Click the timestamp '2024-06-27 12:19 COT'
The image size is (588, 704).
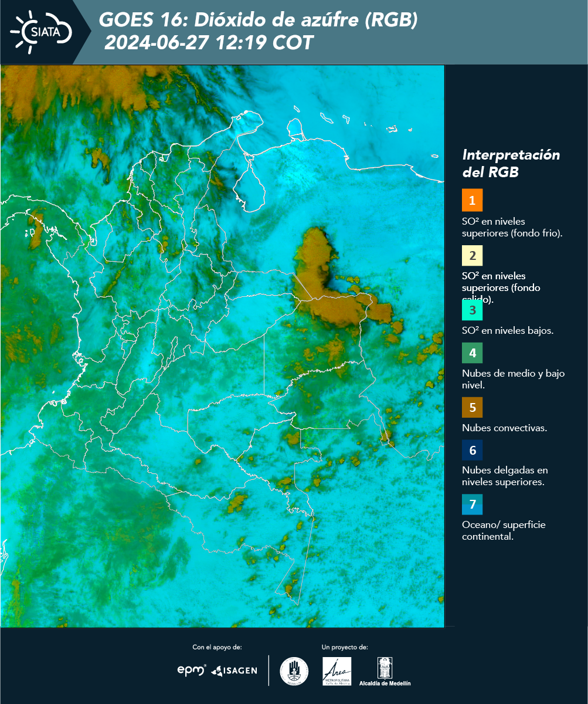point(209,43)
